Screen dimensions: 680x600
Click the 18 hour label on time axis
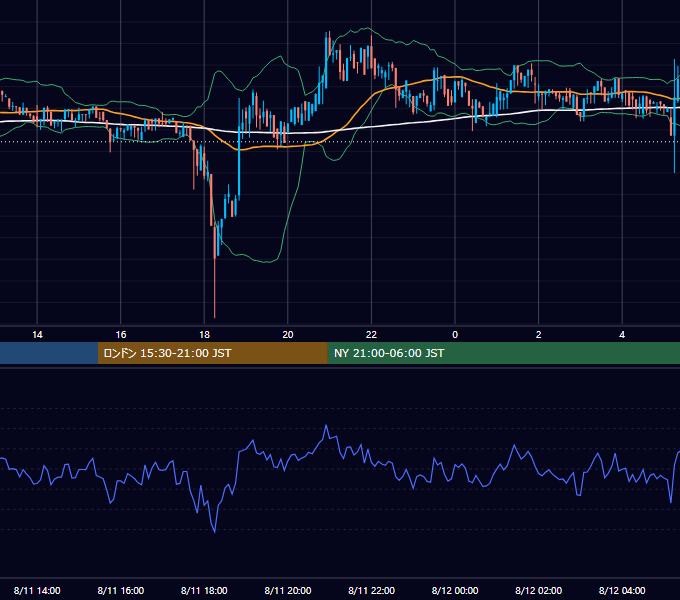click(204, 335)
